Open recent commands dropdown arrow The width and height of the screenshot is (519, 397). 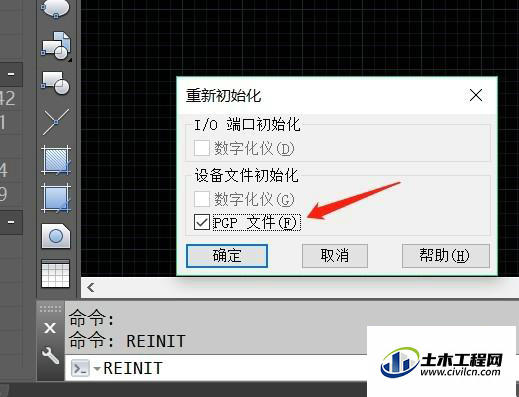point(97,369)
